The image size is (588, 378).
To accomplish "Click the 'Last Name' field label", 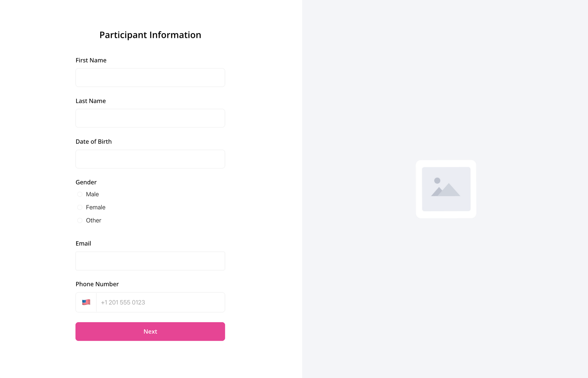I will 91,101.
